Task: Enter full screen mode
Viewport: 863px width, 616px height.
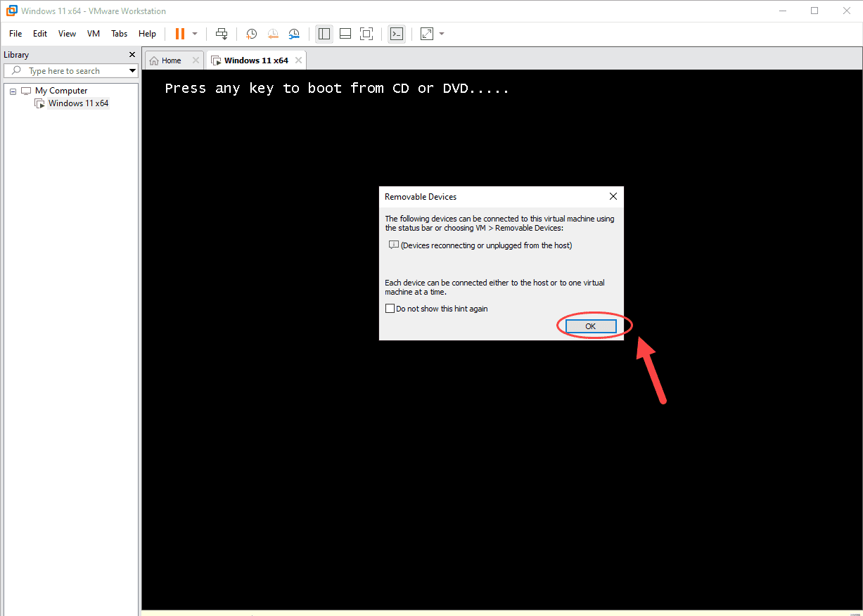Action: point(366,34)
